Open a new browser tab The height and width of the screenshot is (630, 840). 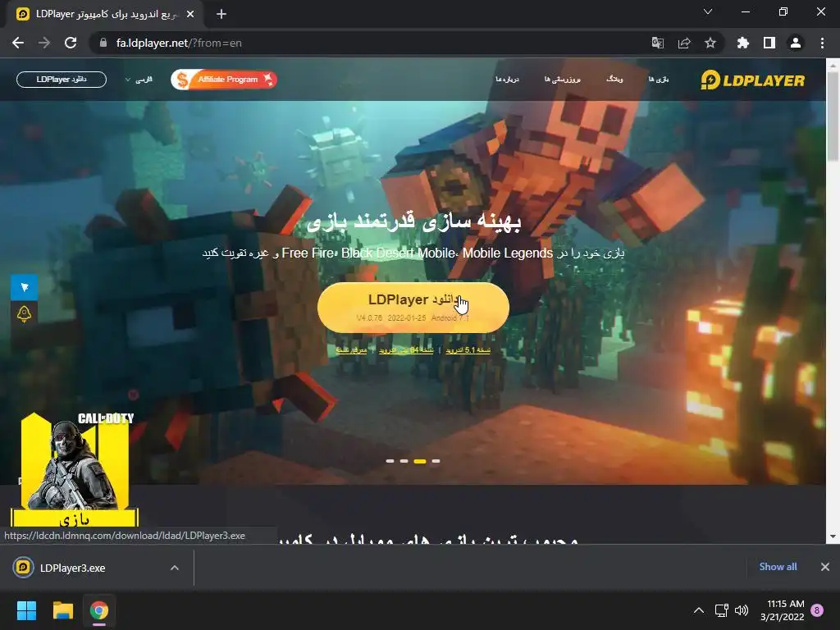[221, 15]
